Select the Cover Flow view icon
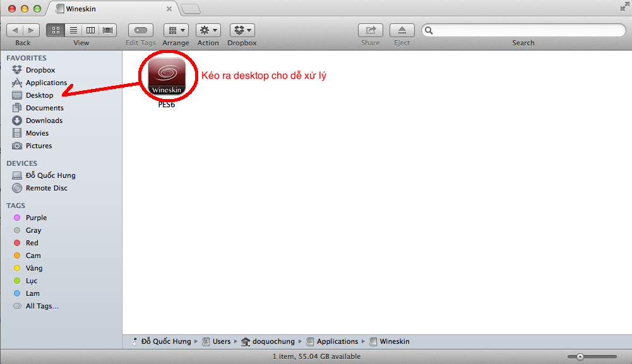Screen dimensions: 632x364 (107, 30)
